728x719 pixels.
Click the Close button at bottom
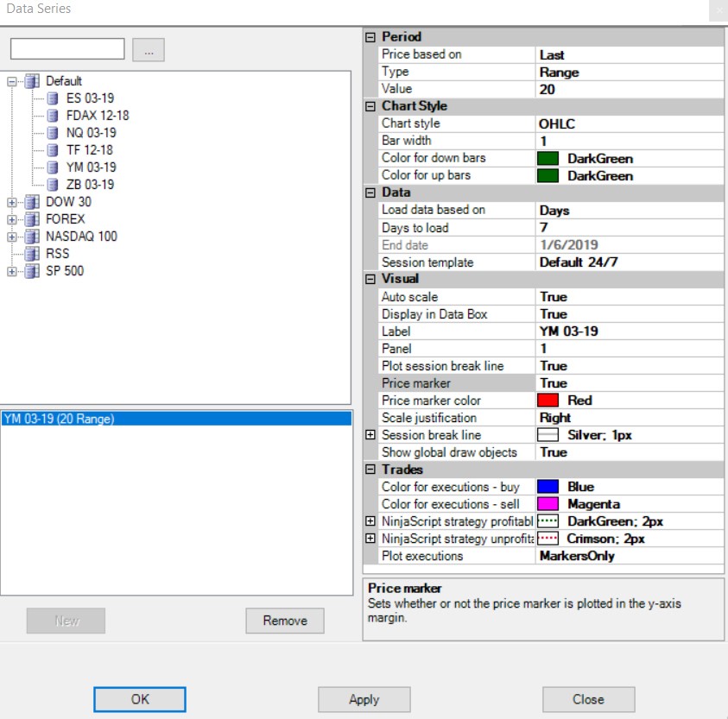click(588, 699)
